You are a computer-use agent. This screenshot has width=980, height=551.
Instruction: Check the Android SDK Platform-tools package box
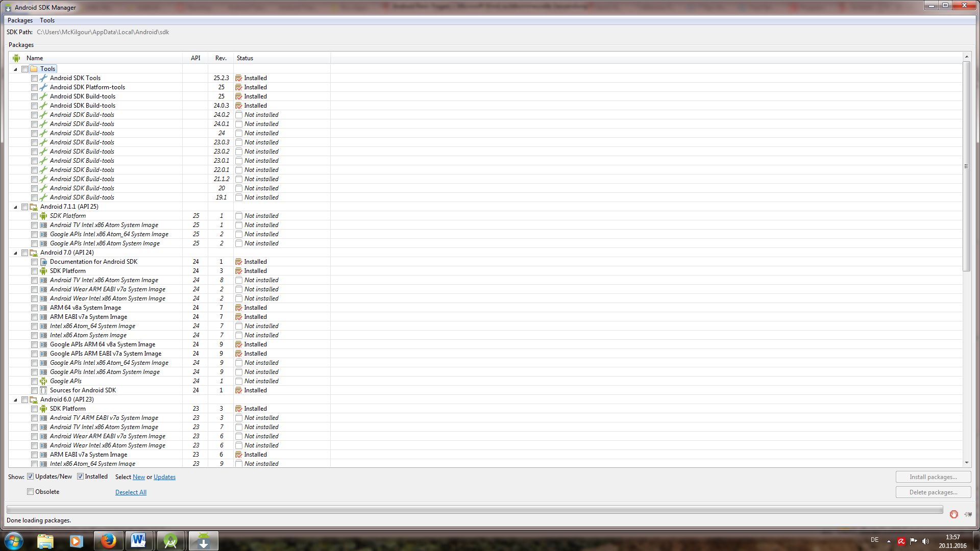coord(34,87)
